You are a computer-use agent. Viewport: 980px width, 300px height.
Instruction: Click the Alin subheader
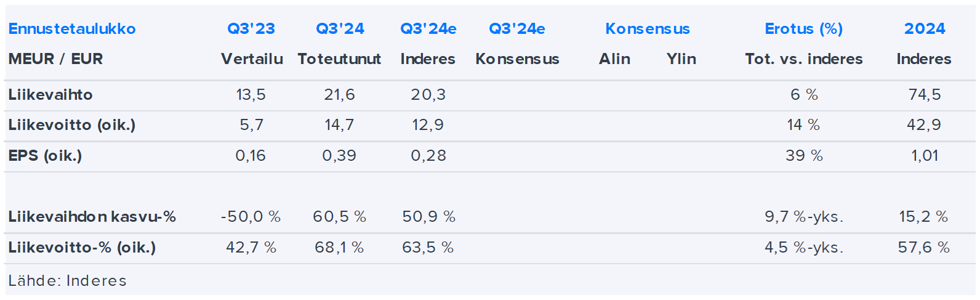tap(614, 59)
